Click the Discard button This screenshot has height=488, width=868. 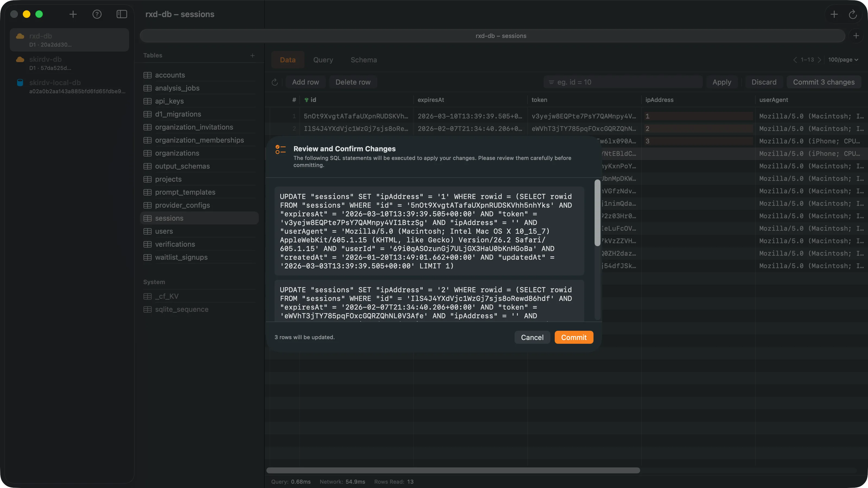tap(764, 82)
